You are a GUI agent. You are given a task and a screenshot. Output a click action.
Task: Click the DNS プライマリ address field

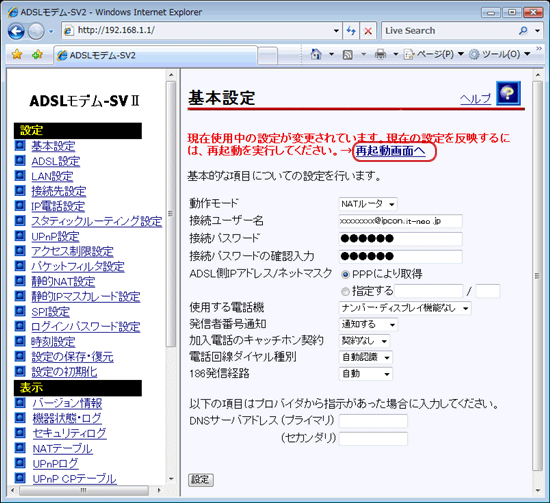click(373, 421)
